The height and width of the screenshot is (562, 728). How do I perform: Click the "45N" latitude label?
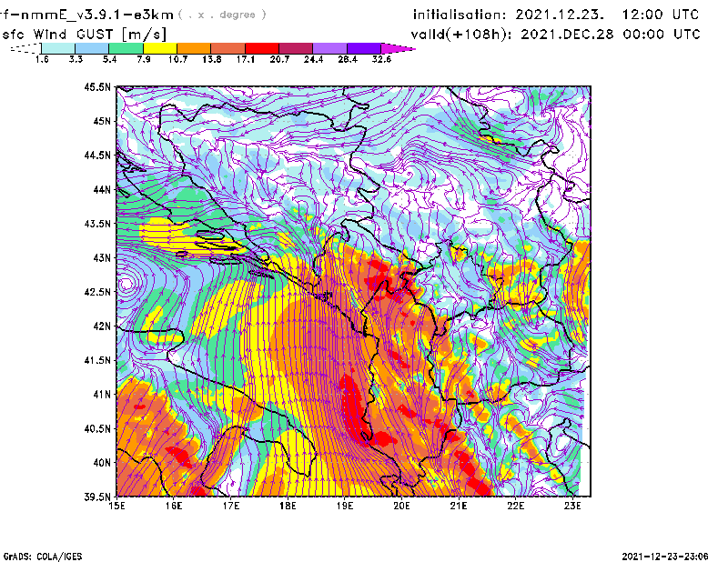pos(102,121)
